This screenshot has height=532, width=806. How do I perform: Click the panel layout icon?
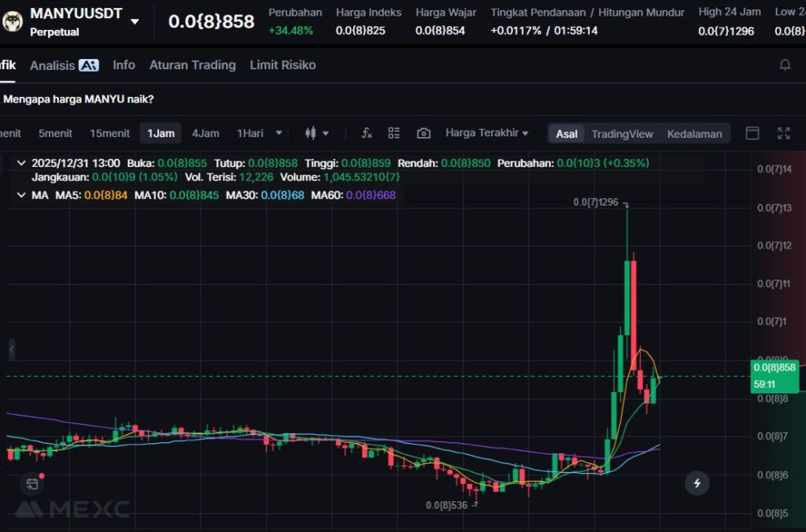[x=752, y=133]
